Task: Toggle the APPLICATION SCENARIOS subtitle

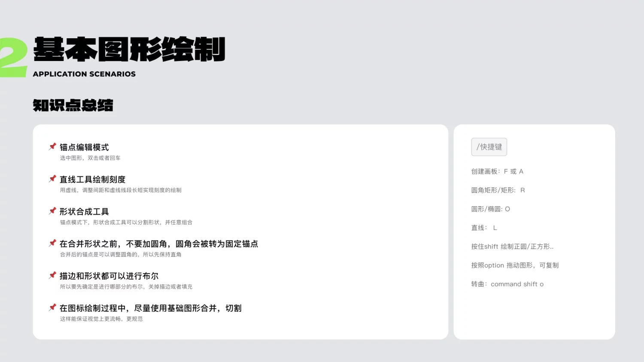Action: coord(84,74)
